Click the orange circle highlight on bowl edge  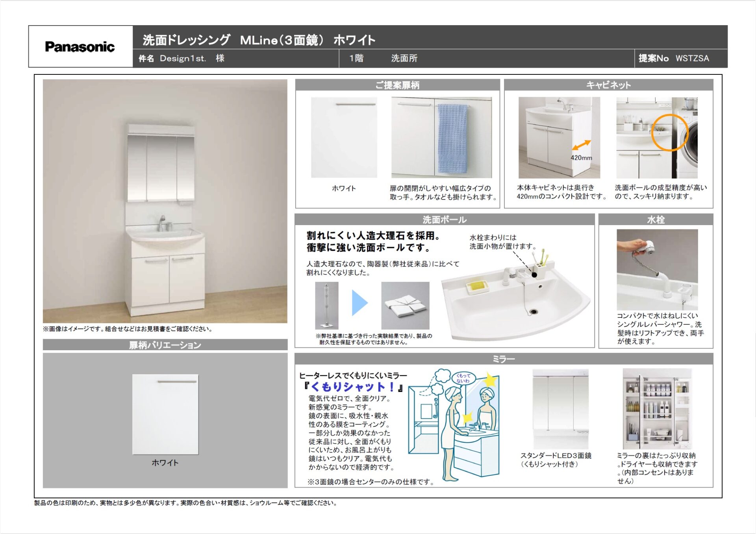[670, 133]
